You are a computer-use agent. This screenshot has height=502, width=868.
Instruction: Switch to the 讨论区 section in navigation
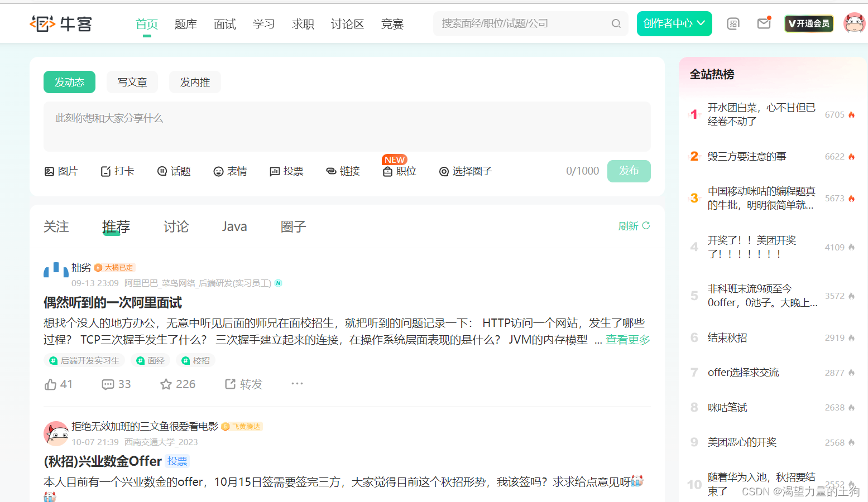[347, 24]
